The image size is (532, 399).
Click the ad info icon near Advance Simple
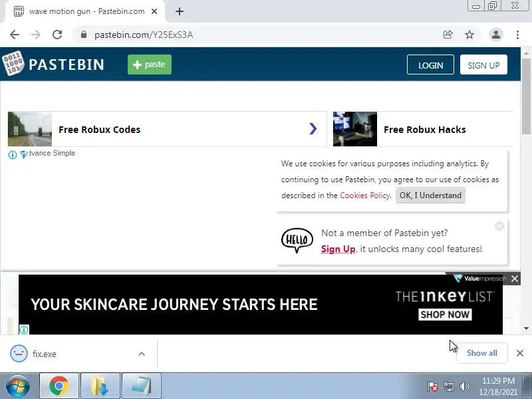[x=13, y=155]
